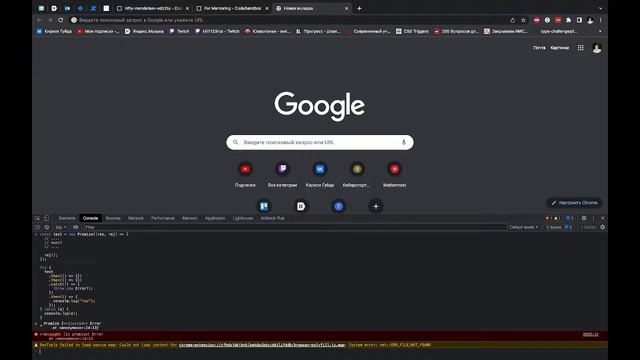The width and height of the screenshot is (640, 360).
Task: Click the Настроить Chrome button
Action: tap(574, 202)
